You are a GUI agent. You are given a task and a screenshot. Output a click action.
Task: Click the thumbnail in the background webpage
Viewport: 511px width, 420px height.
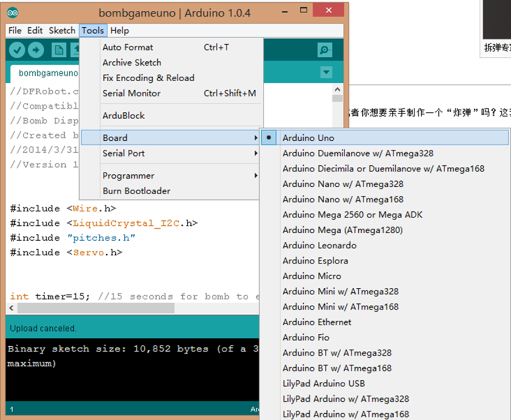click(497, 19)
